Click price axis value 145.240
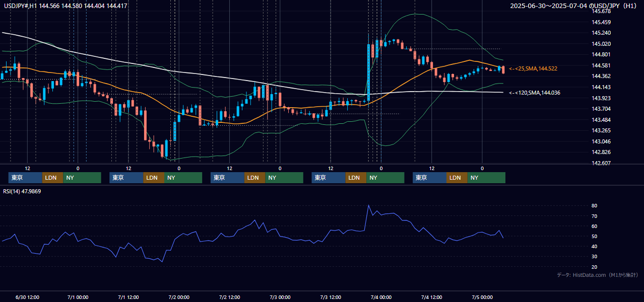The width and height of the screenshot is (644, 302). 601,33
